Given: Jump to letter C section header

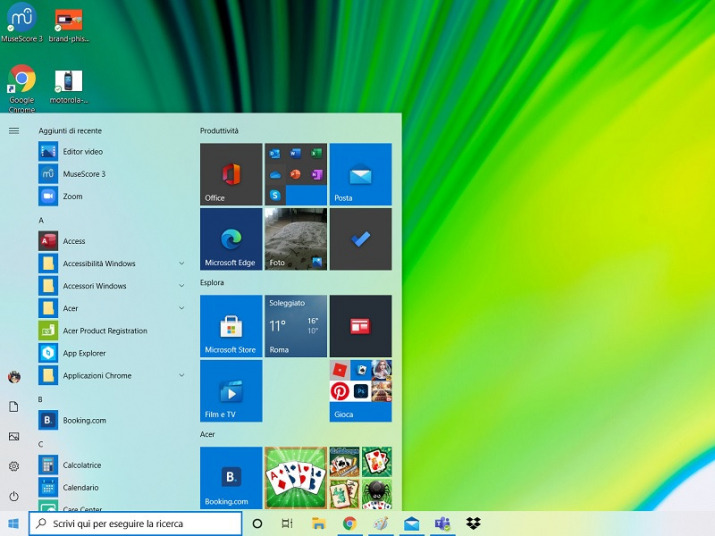Looking at the screenshot, I should coord(41,444).
